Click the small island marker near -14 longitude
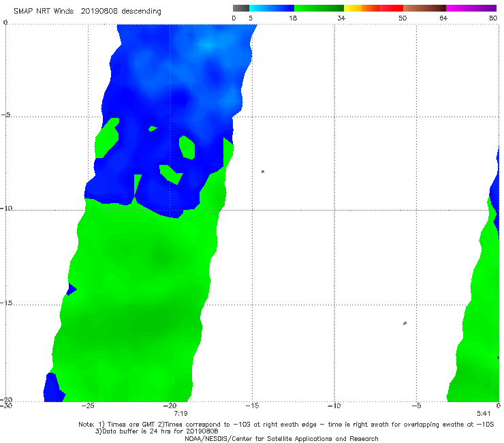504x443 pixels. (263, 172)
